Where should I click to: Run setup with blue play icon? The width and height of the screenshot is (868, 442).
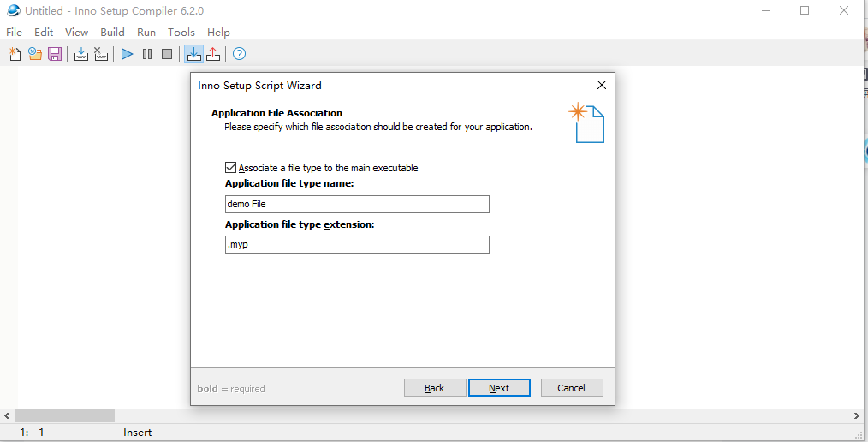128,54
